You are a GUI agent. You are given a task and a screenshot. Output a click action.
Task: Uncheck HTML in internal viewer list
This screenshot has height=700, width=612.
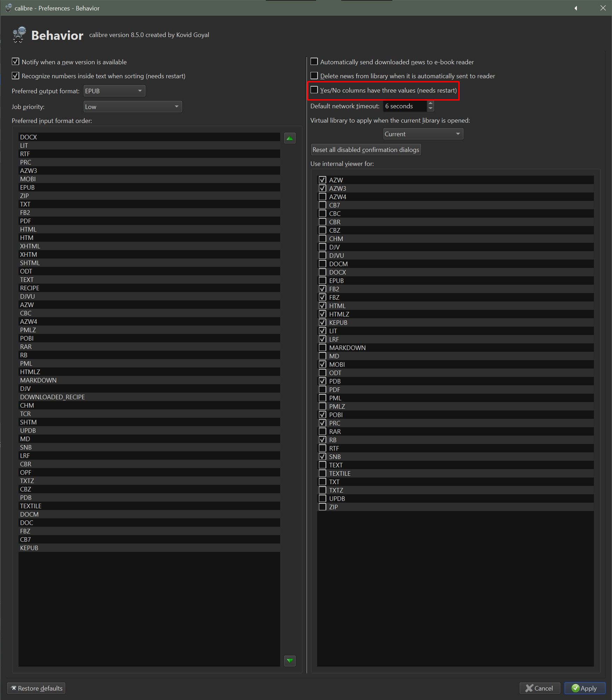click(x=322, y=306)
